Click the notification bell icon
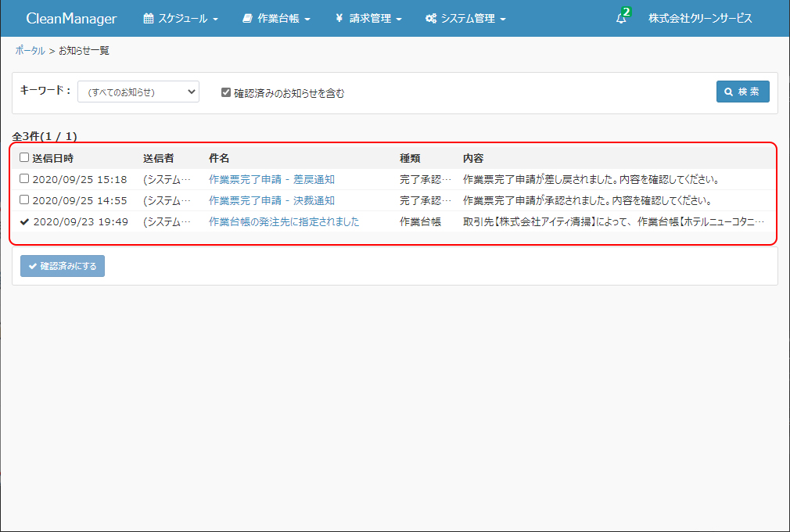The image size is (790, 532). (621, 19)
